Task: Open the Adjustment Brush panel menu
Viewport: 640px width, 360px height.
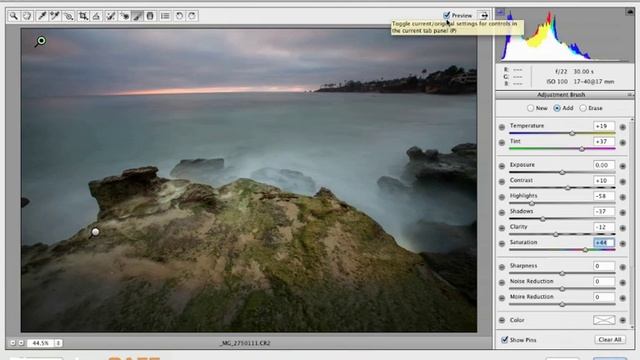Action: (630, 95)
